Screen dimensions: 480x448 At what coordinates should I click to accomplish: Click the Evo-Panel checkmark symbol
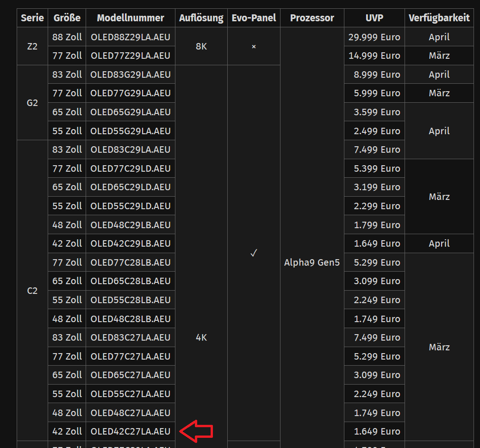pos(254,253)
